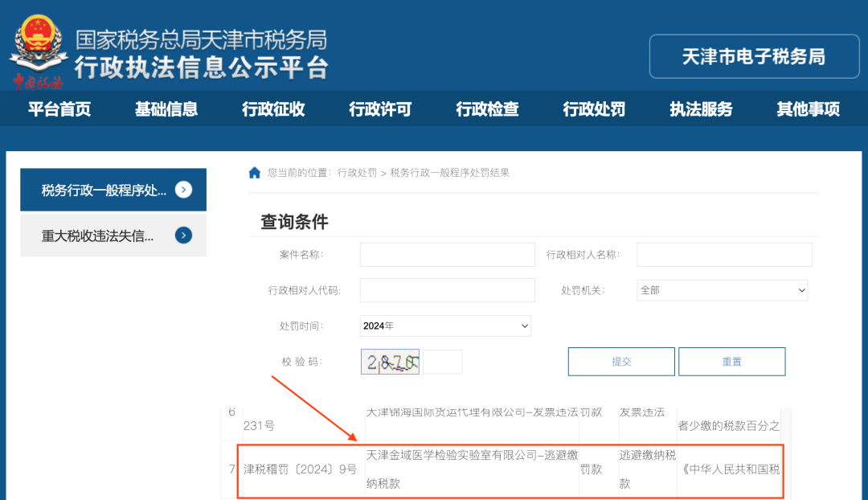Focus the 案件名称 input field
868x500 pixels.
tap(447, 255)
